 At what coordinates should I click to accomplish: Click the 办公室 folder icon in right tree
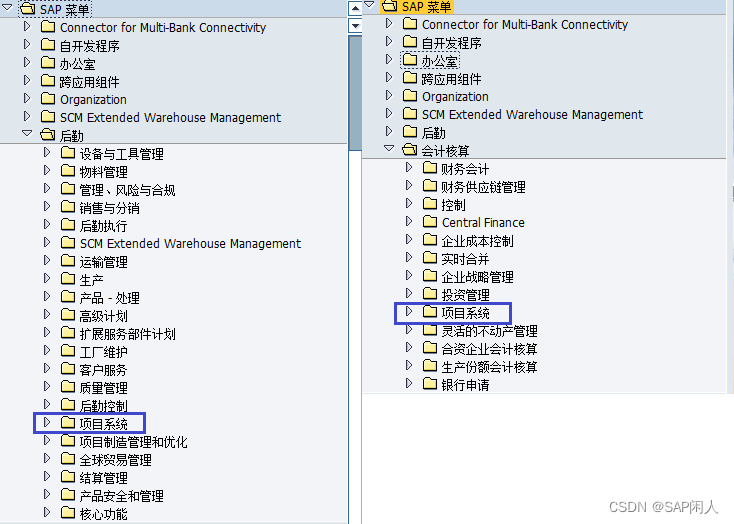410,60
